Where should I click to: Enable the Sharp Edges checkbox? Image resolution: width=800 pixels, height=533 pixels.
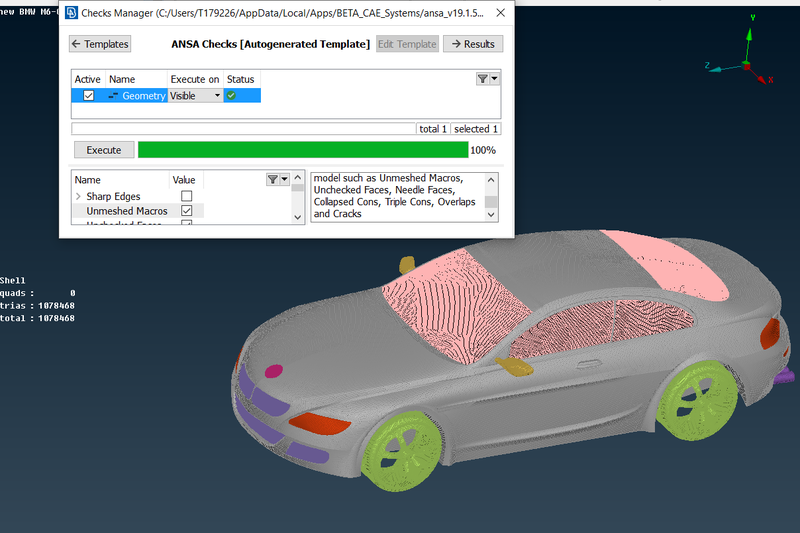[x=187, y=196]
